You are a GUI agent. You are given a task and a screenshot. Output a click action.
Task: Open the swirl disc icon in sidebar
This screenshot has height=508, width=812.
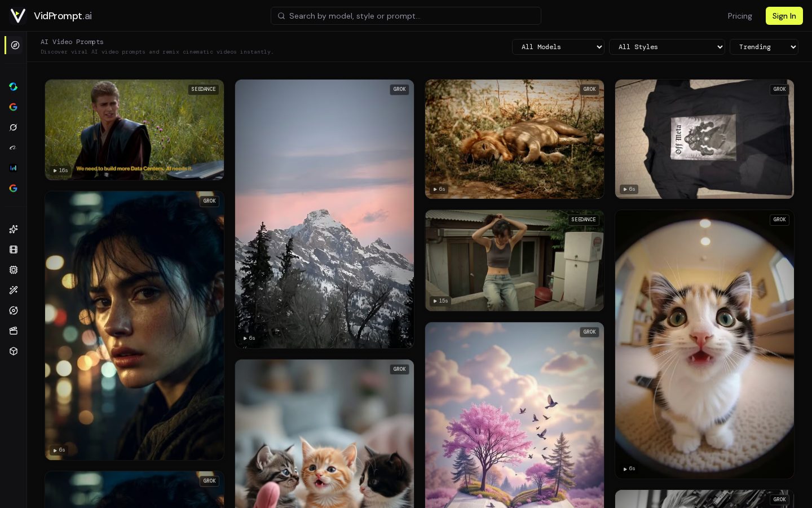point(14,310)
